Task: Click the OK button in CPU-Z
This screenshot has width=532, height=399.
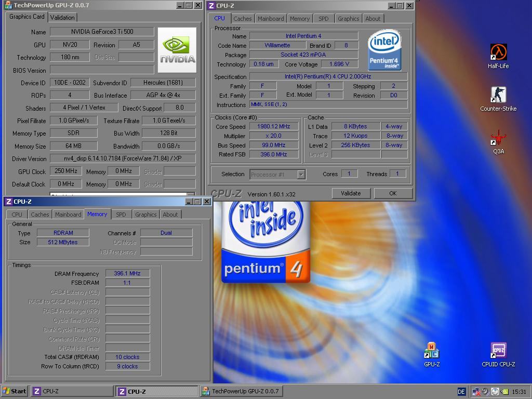Action: 393,193
